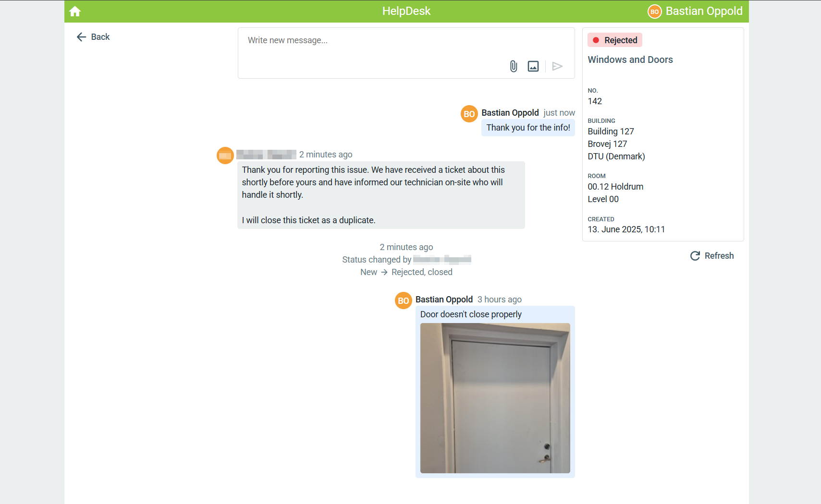Image resolution: width=821 pixels, height=504 pixels.
Task: Open the user avatar in the header
Action: tap(655, 12)
